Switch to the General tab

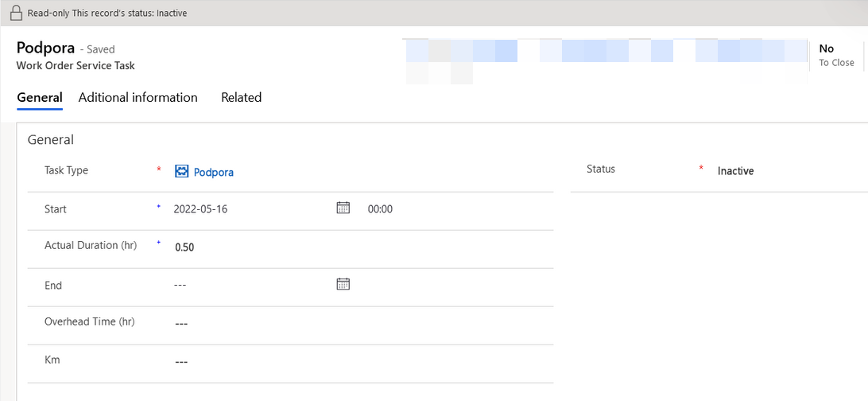coord(40,98)
